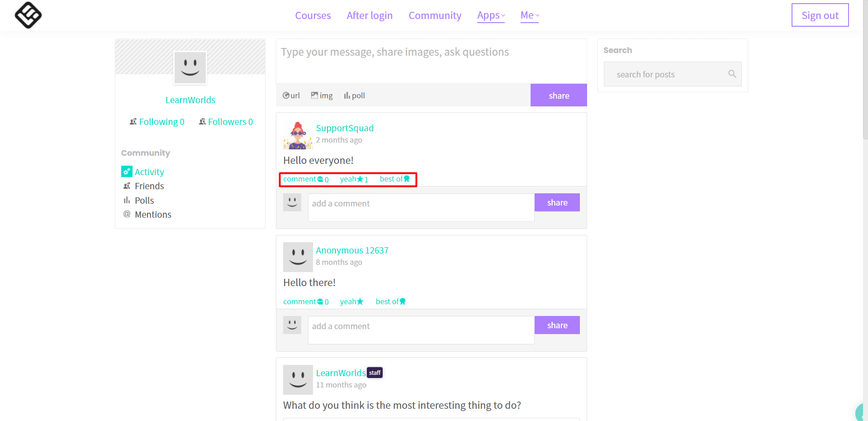The image size is (868, 421).
Task: Open LearnWorlds staff post author link
Action: (x=341, y=373)
